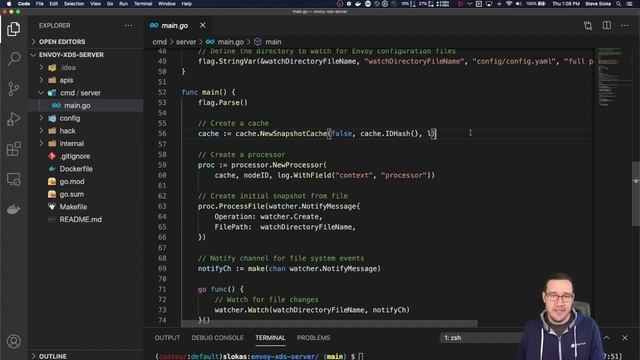Split the editor to the right

pyautogui.click(x=607, y=25)
